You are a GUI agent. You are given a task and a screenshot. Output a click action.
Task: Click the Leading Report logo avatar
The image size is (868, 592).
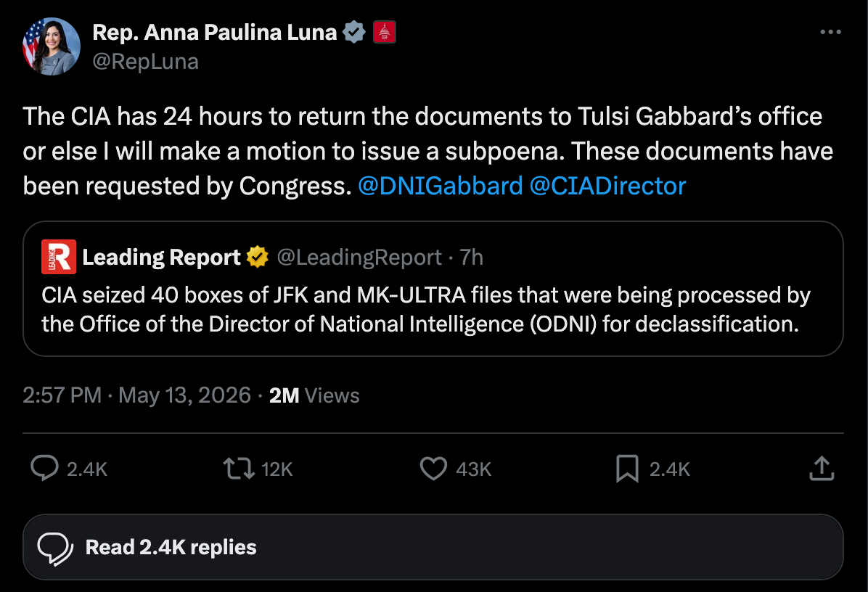click(x=59, y=257)
